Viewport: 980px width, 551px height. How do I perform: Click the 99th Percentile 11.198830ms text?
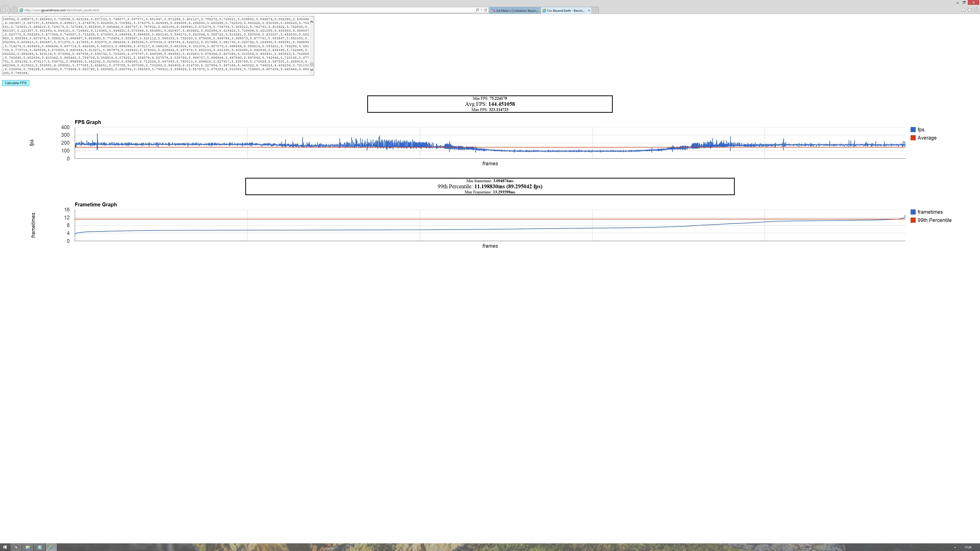pos(490,186)
